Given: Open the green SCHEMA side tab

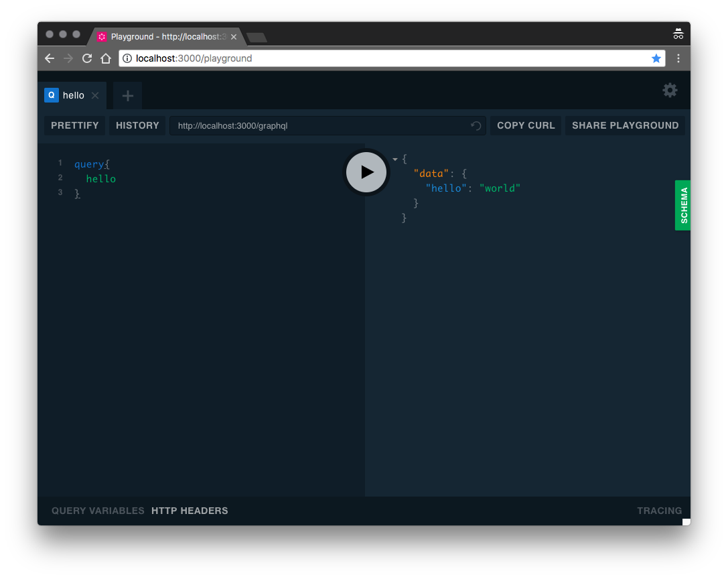Looking at the screenshot, I should coord(682,205).
